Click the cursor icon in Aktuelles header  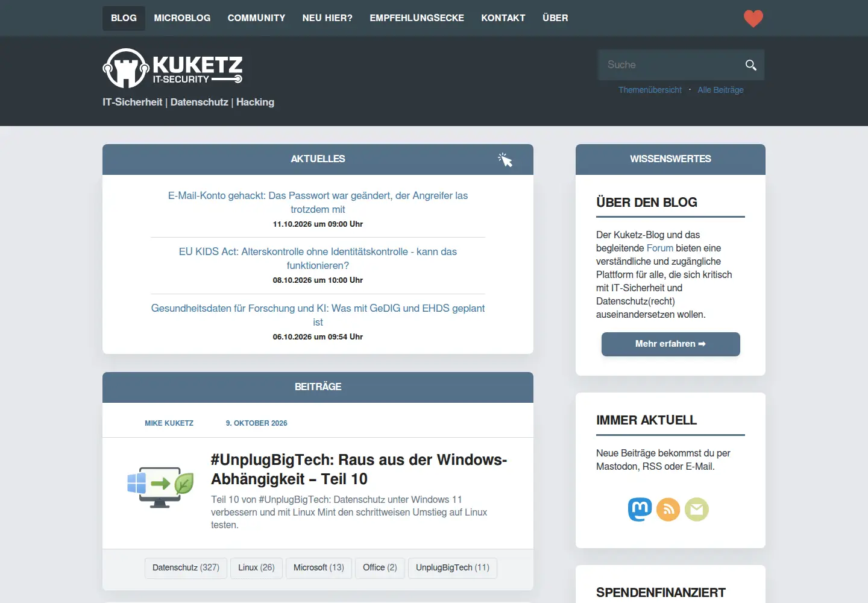(x=505, y=159)
